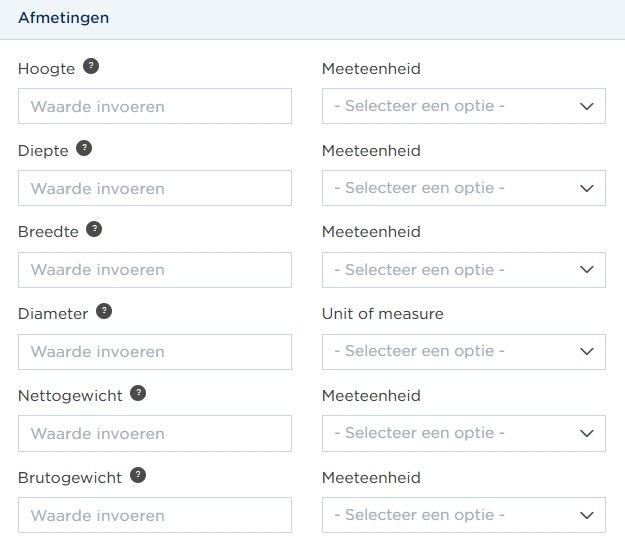Click the help icon next to Hoogte
This screenshot has width=625, height=544.
(91, 66)
